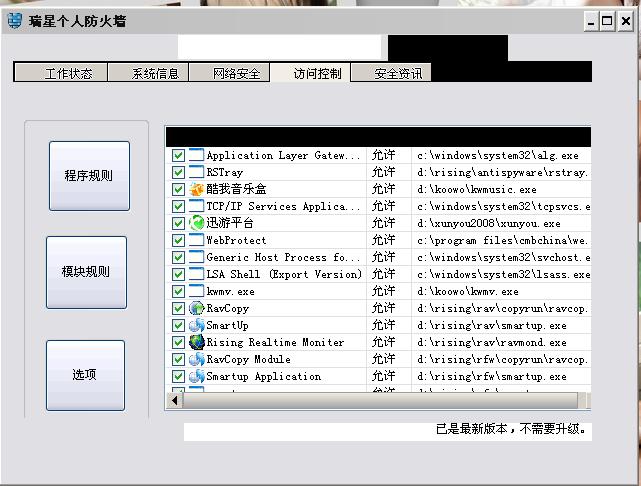Open the 选项 options button
641x486 pixels.
[85, 375]
